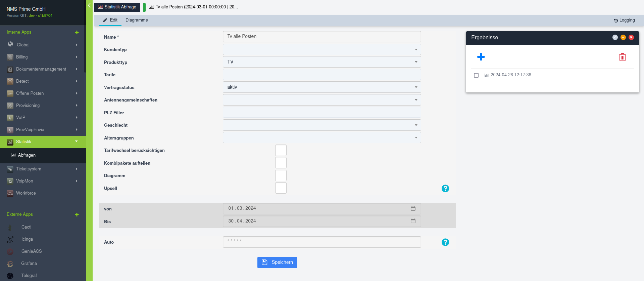The width and height of the screenshot is (644, 281).
Task: Click the Statistik Abfrage breadcrumb button
Action: pos(117,7)
